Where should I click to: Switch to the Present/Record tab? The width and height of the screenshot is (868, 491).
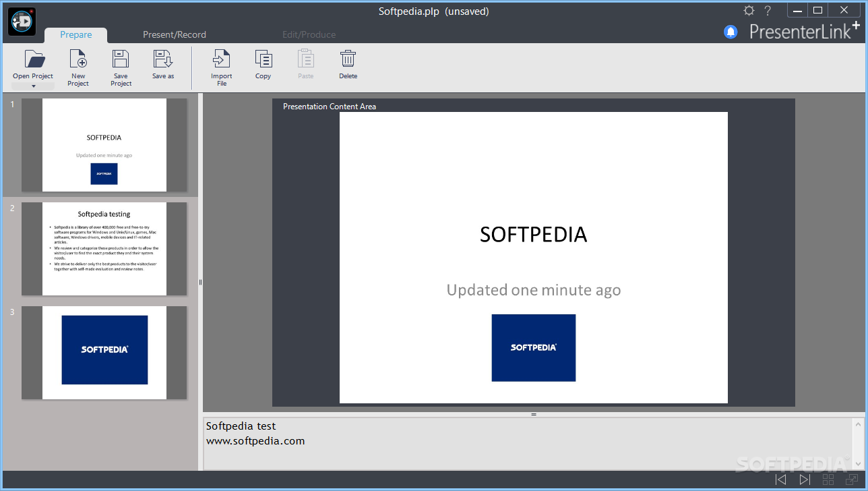[175, 35]
